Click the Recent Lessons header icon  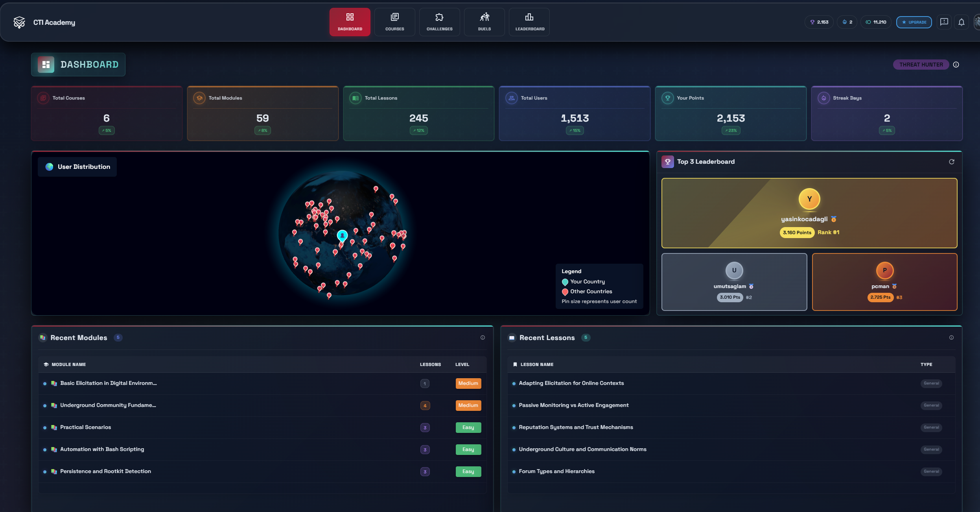point(512,338)
